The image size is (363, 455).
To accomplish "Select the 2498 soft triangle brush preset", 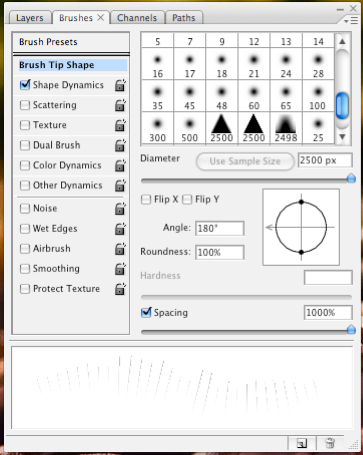I will pos(286,129).
